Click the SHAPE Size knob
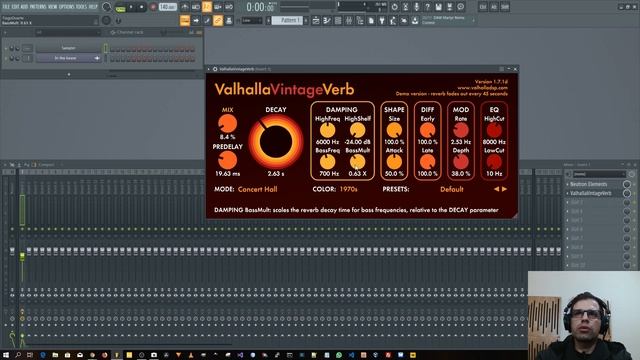This screenshot has width=640, height=360. coord(394,131)
